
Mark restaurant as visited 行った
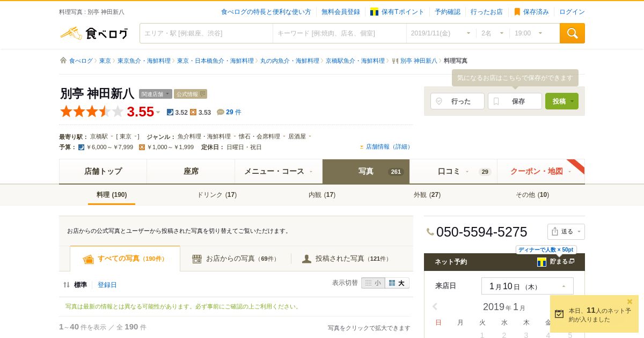click(x=457, y=101)
